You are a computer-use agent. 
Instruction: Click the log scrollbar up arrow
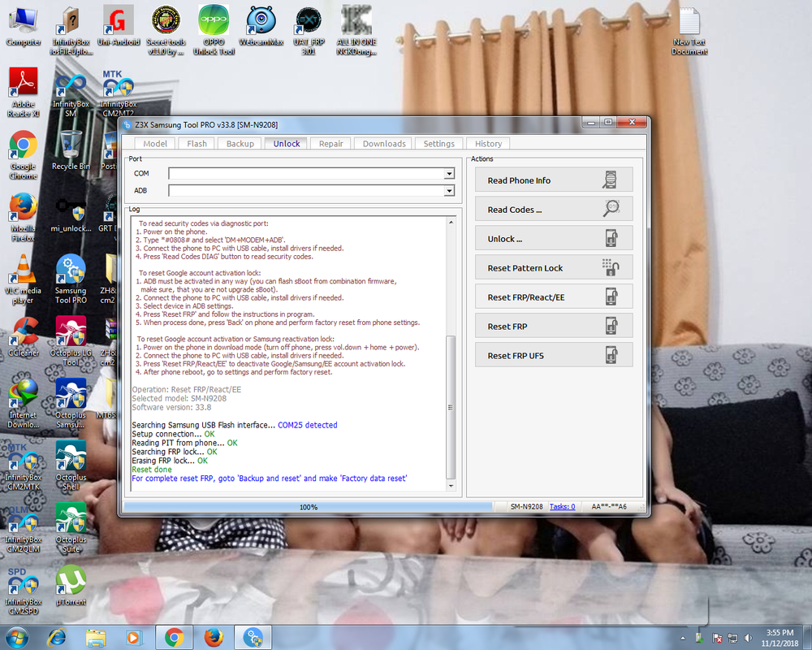451,223
